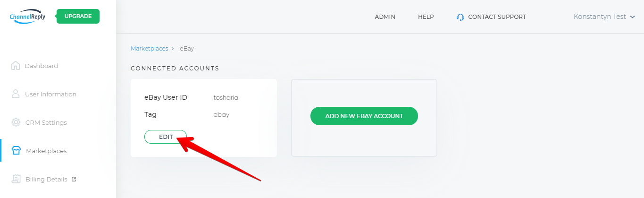Click the Marketplaces store icon

coord(16,151)
